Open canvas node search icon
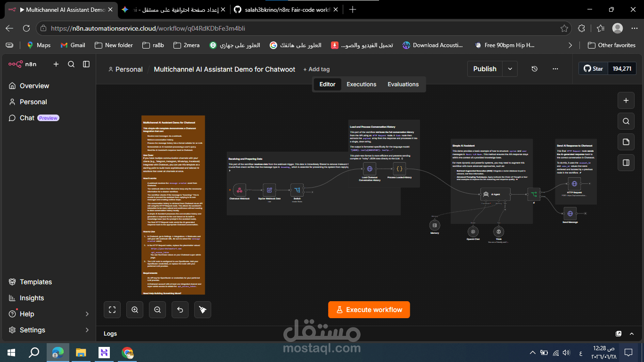Screen dimensions: 644x362 [x=626, y=121]
